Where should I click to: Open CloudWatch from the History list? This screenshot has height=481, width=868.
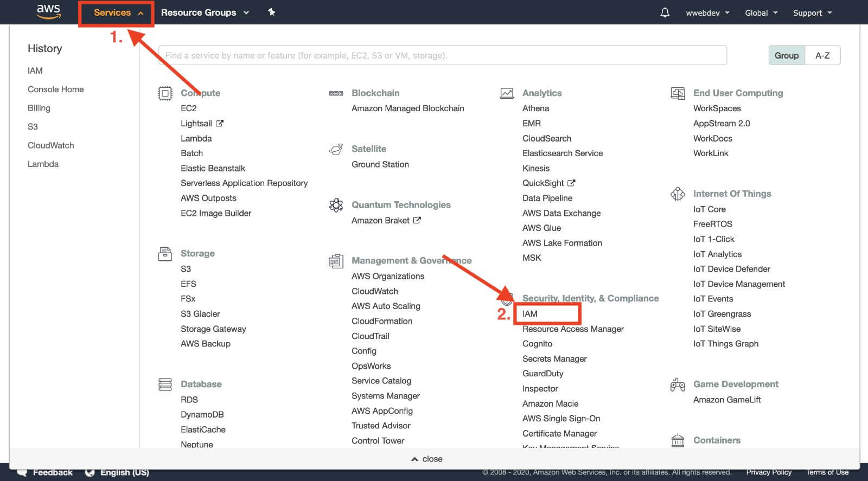pyautogui.click(x=51, y=145)
